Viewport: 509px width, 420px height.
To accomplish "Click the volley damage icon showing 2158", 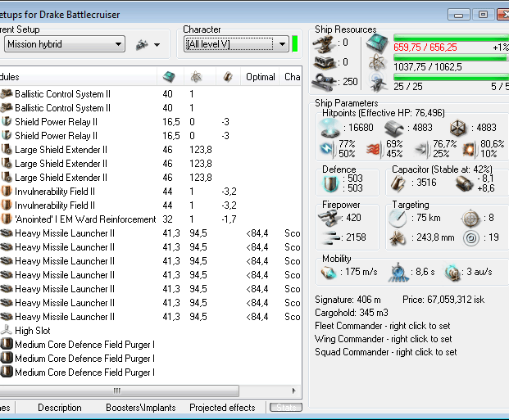I will [x=331, y=237].
